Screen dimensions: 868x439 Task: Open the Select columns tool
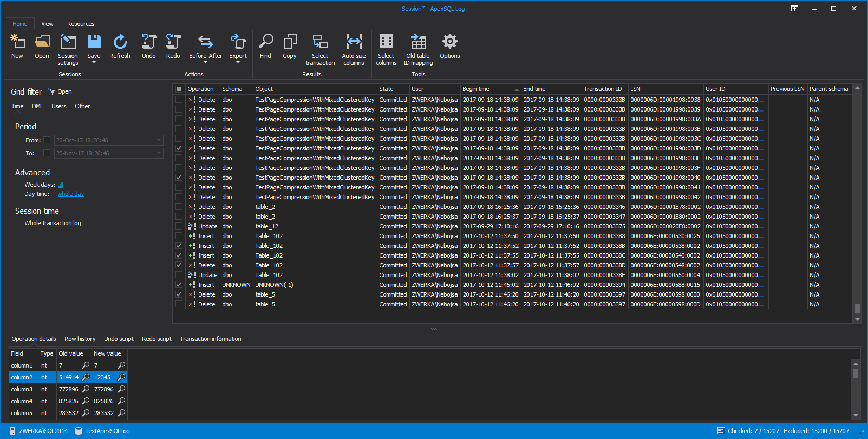point(386,41)
